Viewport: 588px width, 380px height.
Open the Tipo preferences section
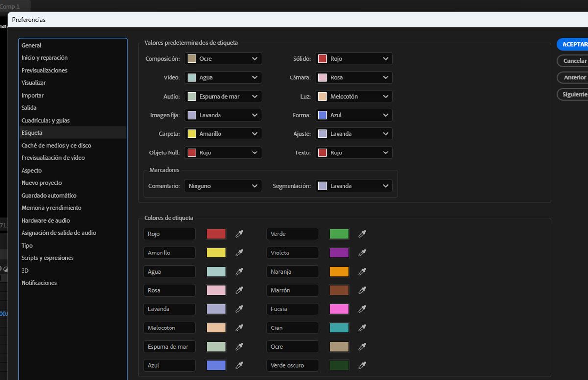pos(73,245)
